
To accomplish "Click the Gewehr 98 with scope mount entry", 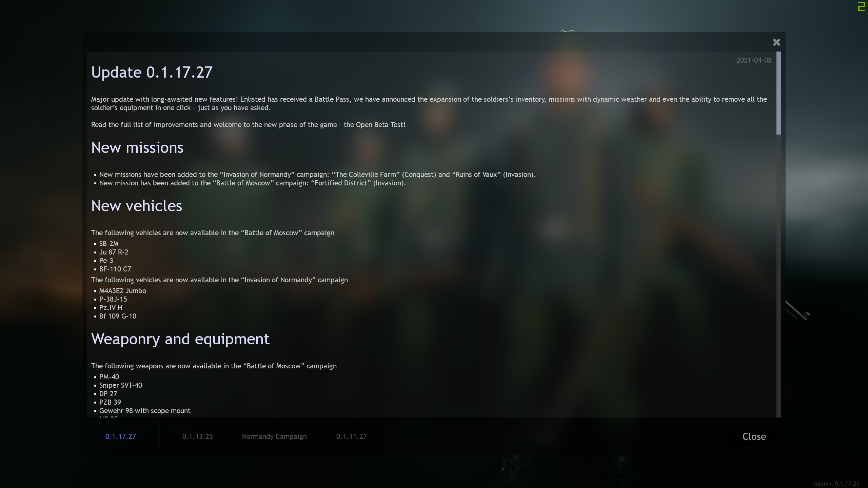I will click(145, 411).
